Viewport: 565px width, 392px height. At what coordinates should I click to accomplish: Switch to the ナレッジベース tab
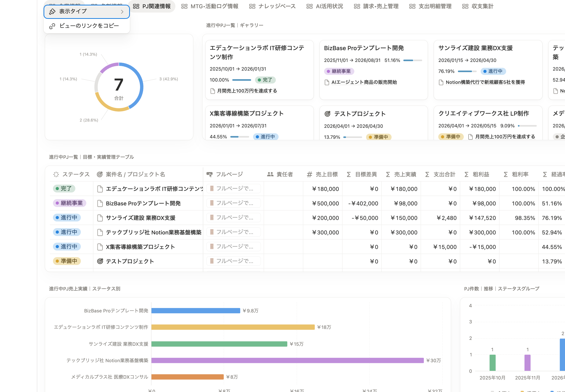click(x=272, y=6)
